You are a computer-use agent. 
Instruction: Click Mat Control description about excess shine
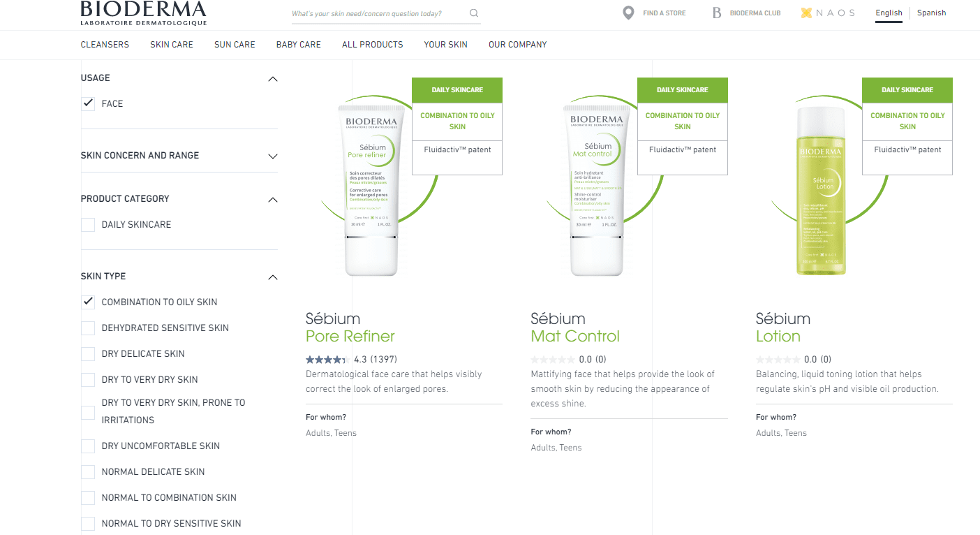(623, 389)
